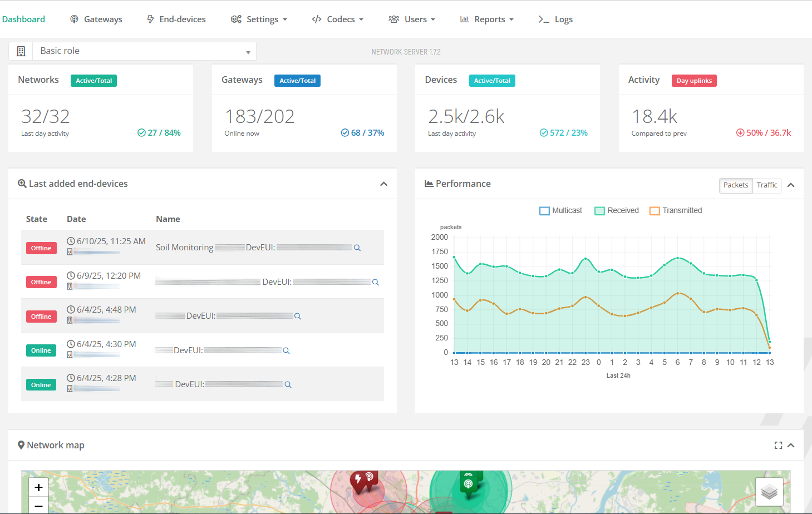812x514 pixels.
Task: Toggle the Received legend series
Action: (617, 210)
